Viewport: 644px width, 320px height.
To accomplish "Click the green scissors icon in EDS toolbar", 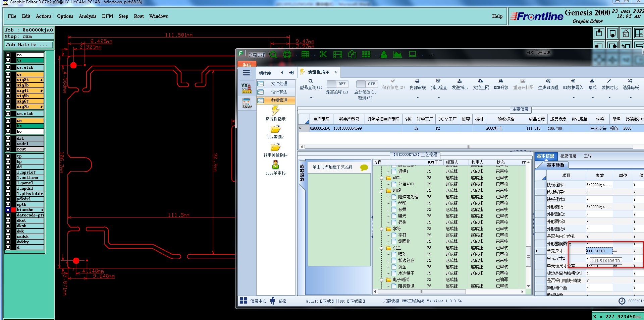I will (323, 54).
